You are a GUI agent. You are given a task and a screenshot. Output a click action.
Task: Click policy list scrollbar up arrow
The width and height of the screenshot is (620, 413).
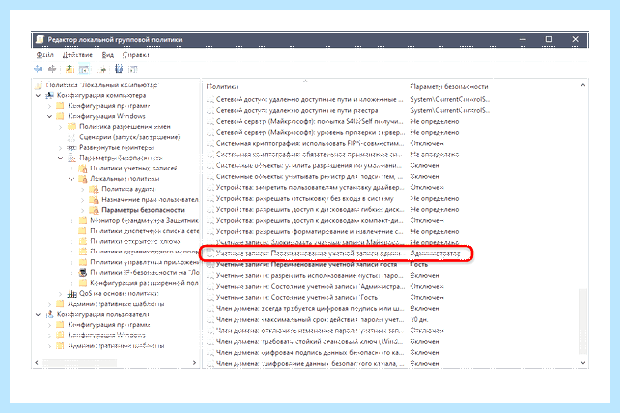coord(582,85)
